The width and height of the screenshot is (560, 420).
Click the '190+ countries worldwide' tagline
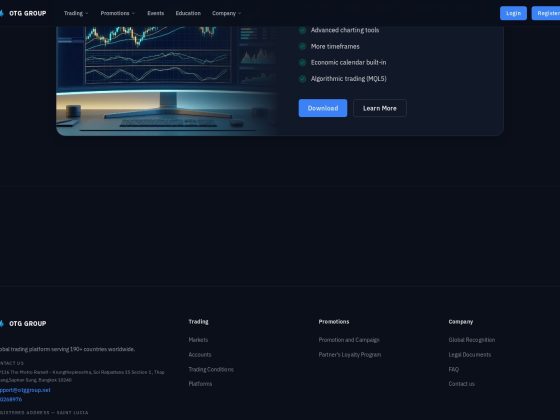point(67,349)
